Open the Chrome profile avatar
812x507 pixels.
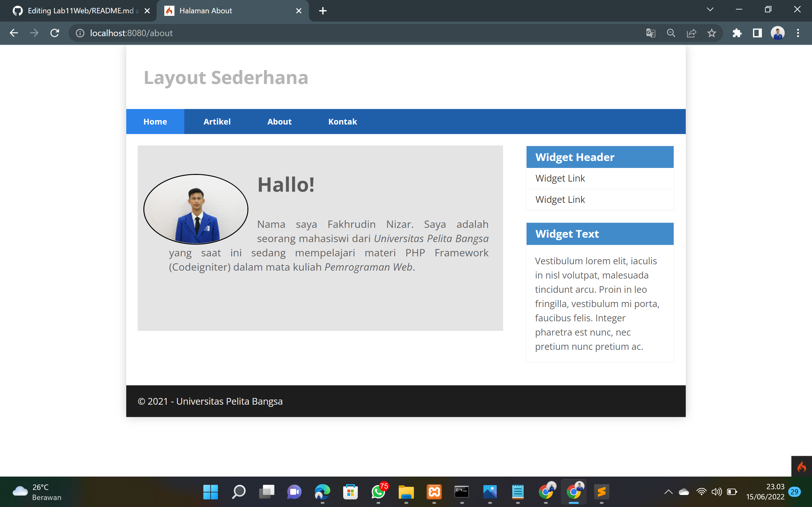coord(778,33)
